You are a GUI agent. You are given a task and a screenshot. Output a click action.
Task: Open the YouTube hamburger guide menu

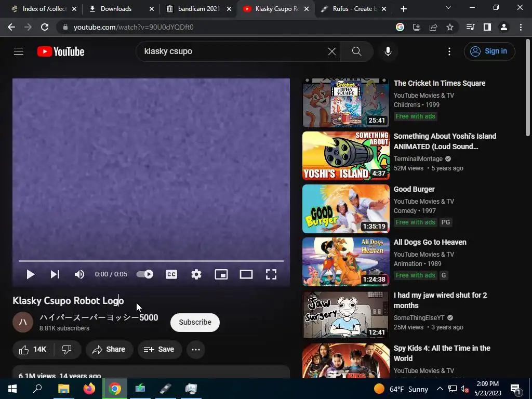19,51
